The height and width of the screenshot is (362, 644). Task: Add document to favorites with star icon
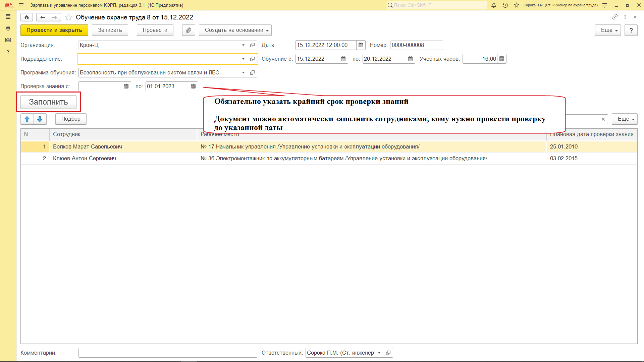(x=68, y=17)
